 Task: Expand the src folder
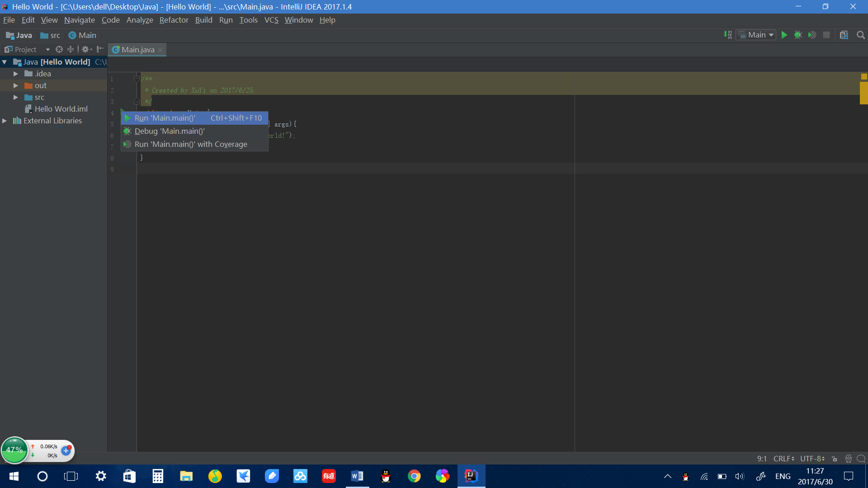point(16,97)
